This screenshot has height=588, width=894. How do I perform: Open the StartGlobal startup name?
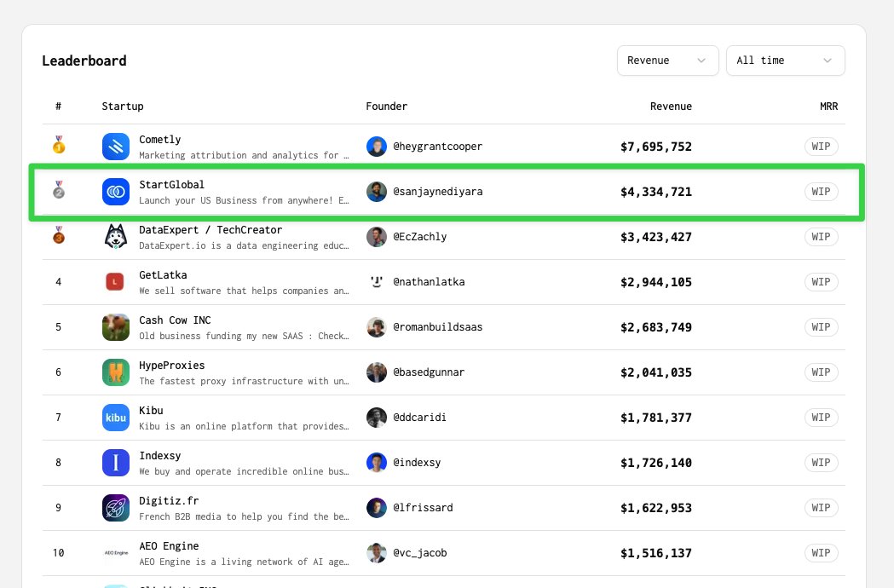(171, 185)
